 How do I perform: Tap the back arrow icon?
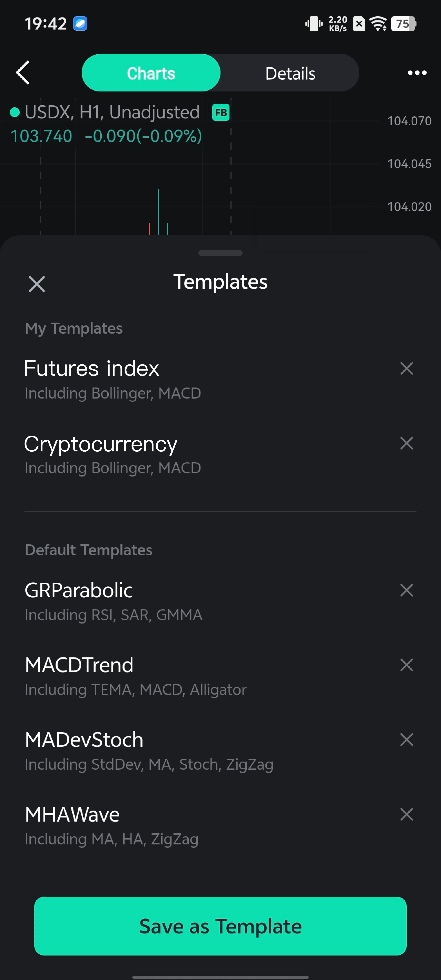coord(23,72)
